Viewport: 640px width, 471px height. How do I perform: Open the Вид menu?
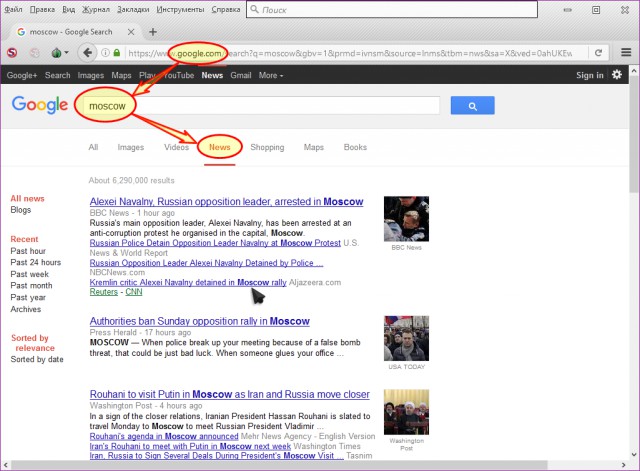pos(69,9)
